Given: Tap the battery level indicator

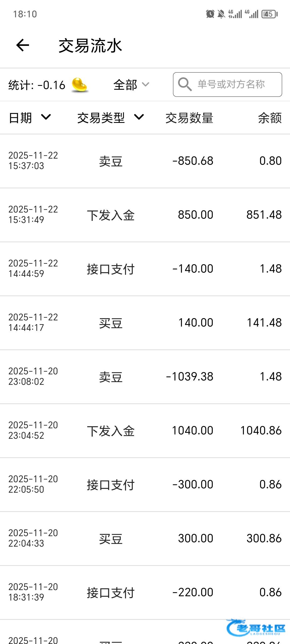Looking at the screenshot, I should click(x=269, y=14).
